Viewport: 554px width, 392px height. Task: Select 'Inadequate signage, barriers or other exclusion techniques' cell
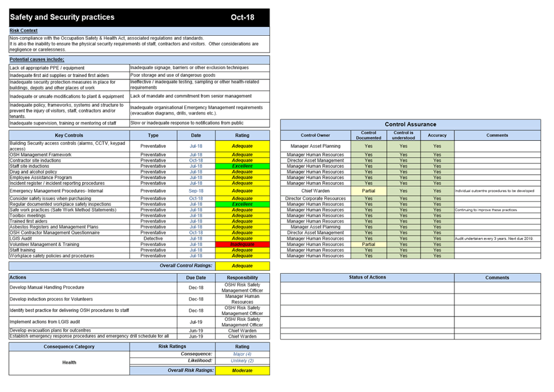click(x=200, y=67)
